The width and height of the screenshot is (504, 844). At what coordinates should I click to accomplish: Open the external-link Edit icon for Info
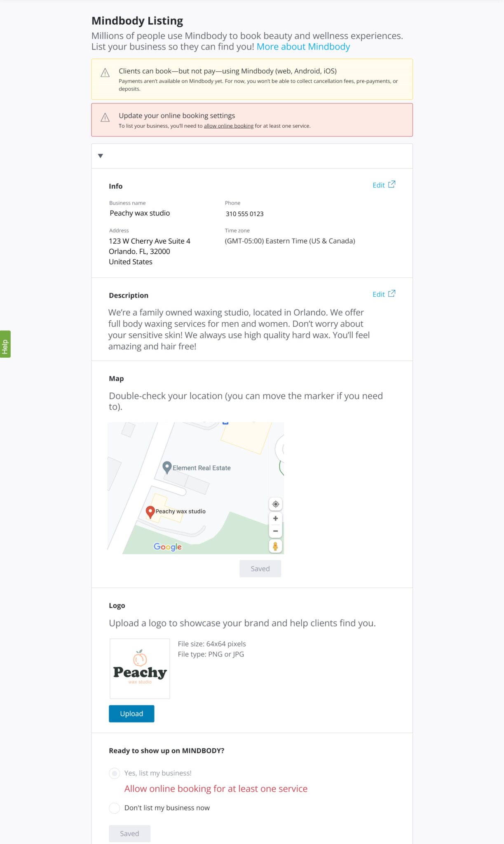click(392, 184)
